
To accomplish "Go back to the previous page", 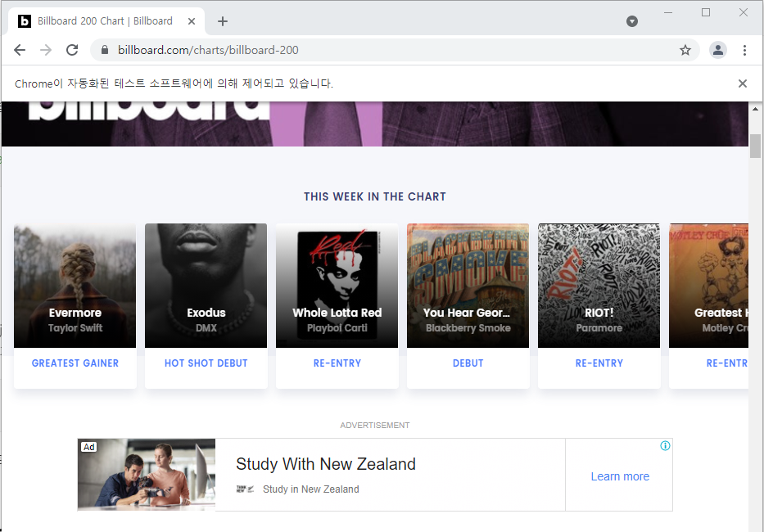I will tap(20, 50).
